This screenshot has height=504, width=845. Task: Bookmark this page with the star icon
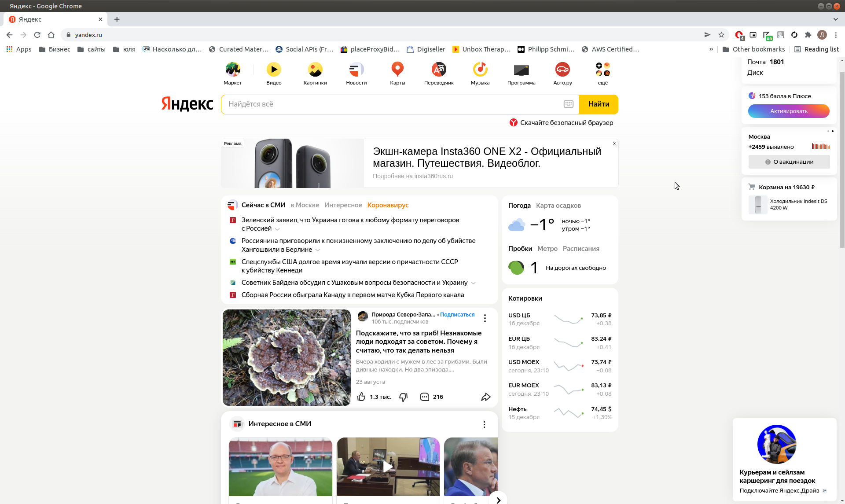click(721, 35)
